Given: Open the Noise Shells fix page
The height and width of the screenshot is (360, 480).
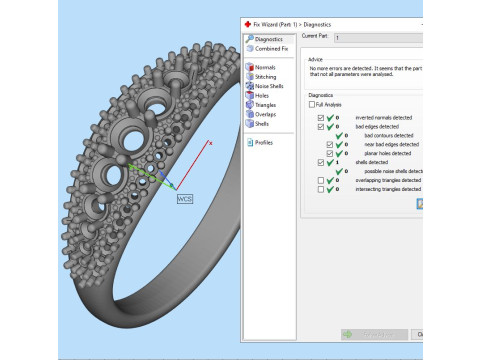Looking at the screenshot, I should click(265, 86).
